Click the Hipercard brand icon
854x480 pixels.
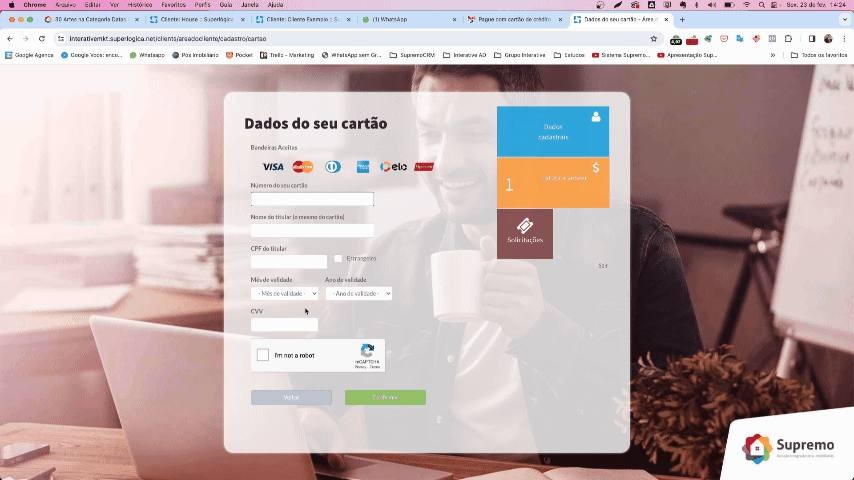[424, 167]
